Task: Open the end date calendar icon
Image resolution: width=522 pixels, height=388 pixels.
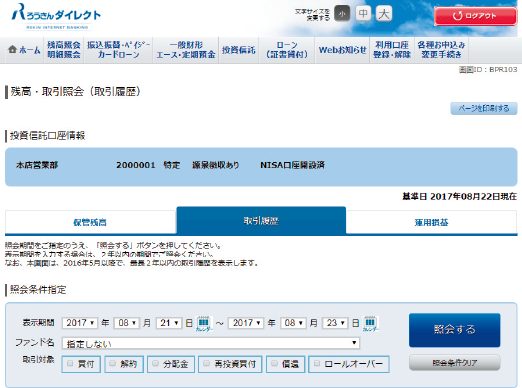Action: [370, 323]
